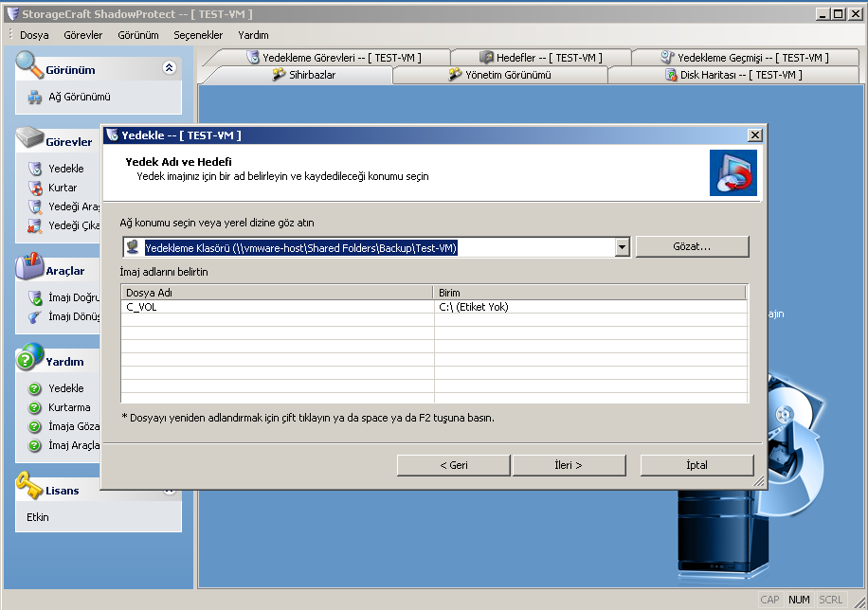The height and width of the screenshot is (610, 868).
Task: Click Kurtarma help icon under Yardım
Action: (34, 407)
